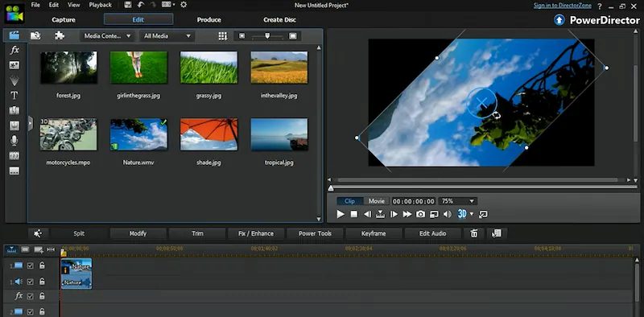Image resolution: width=644 pixels, height=317 pixels.
Task: Disable the fx track checkbox
Action: point(30,296)
